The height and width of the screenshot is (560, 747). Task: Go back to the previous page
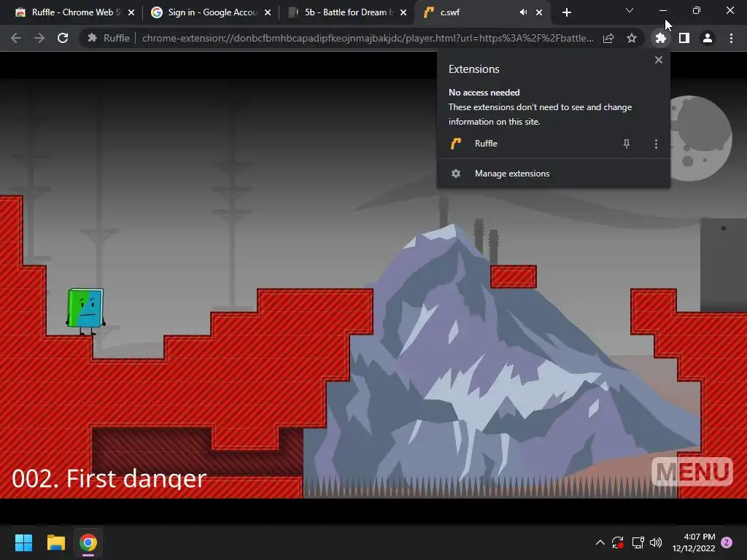(16, 38)
